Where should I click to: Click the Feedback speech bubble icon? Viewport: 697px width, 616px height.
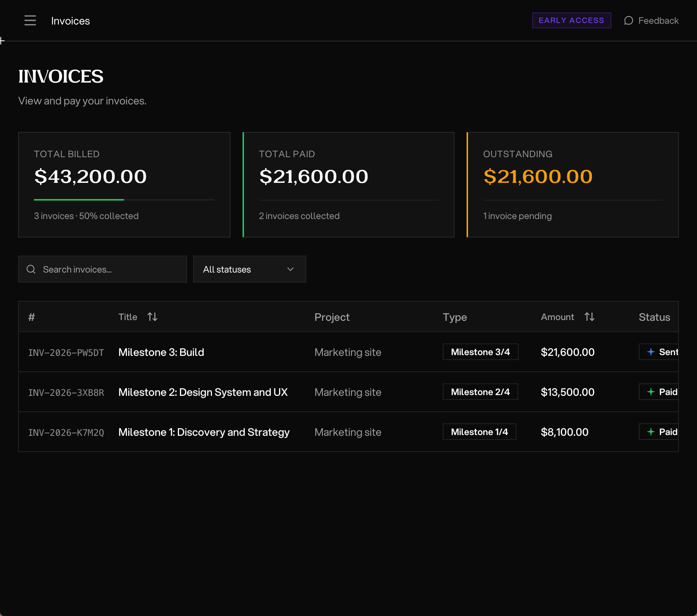click(x=628, y=20)
